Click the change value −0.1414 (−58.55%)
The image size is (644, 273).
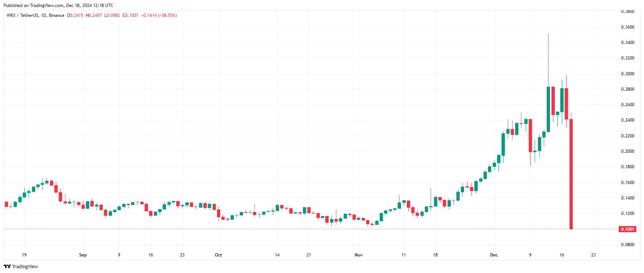click(x=159, y=15)
